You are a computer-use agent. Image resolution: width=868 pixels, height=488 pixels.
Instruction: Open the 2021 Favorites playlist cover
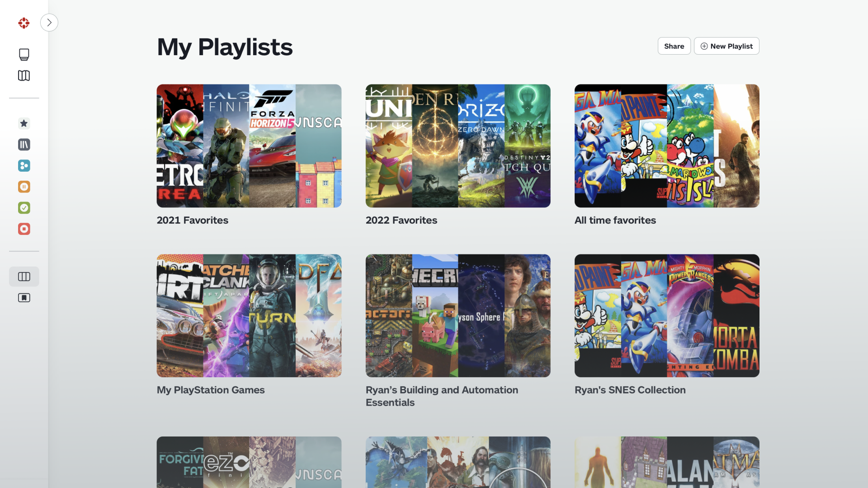249,145
